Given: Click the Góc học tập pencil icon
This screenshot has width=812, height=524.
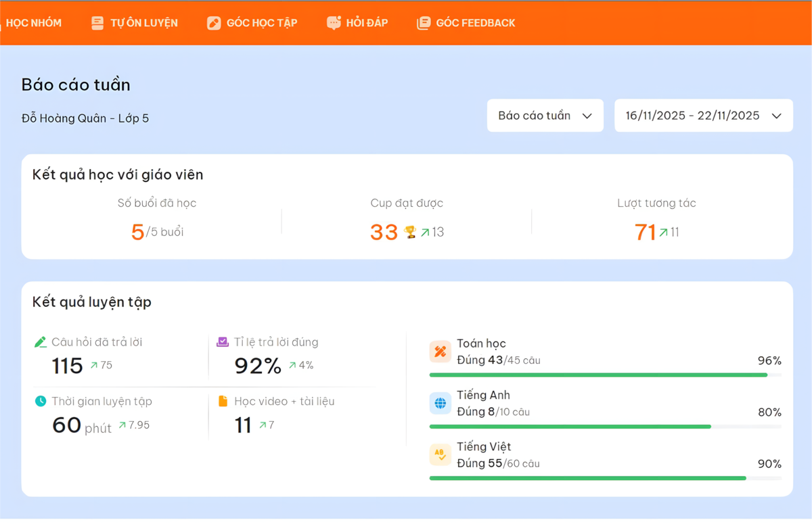Looking at the screenshot, I should point(214,23).
